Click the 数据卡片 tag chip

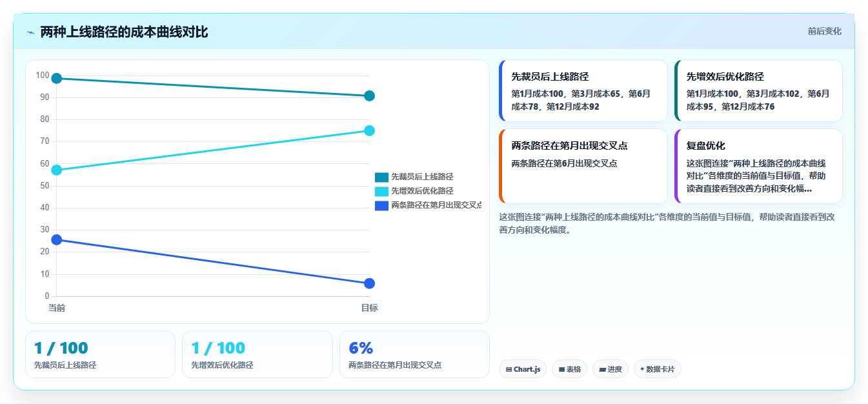(657, 369)
